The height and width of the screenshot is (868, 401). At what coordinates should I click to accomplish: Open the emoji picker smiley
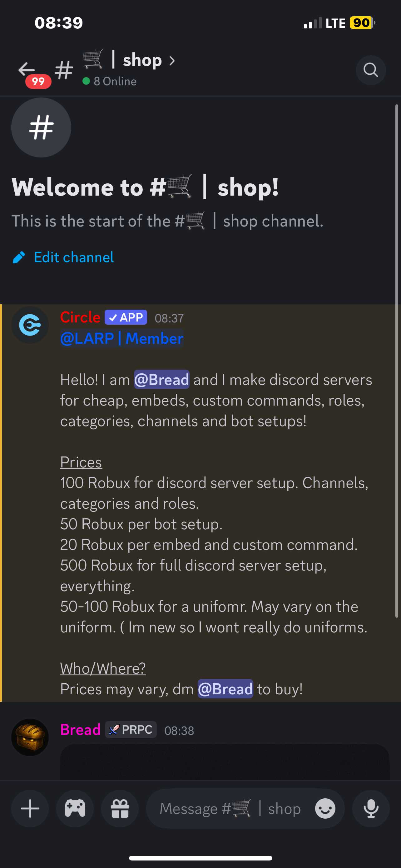[325, 808]
